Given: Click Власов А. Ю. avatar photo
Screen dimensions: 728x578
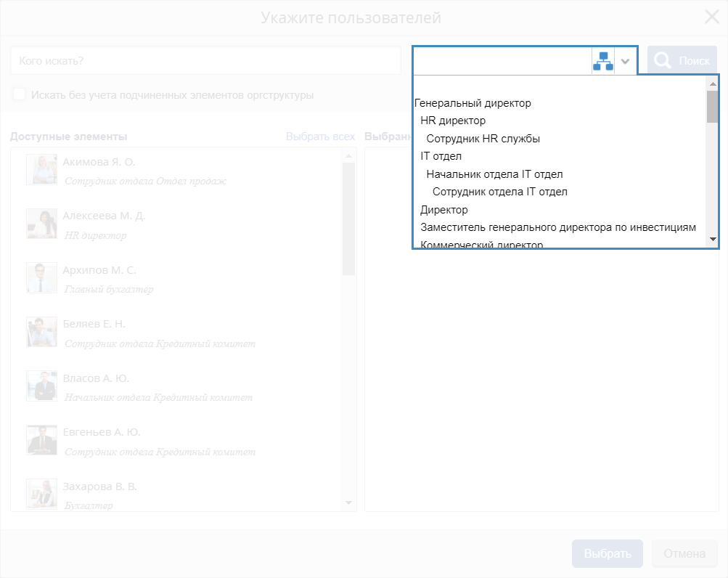Looking at the screenshot, I should pyautogui.click(x=42, y=386).
